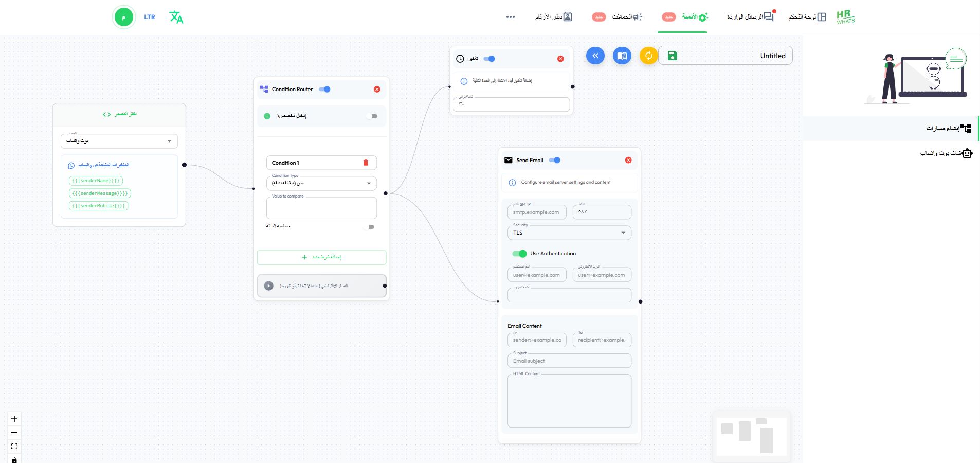Disable the Use Authentication switch
This screenshot has width=980, height=463.
tap(519, 254)
